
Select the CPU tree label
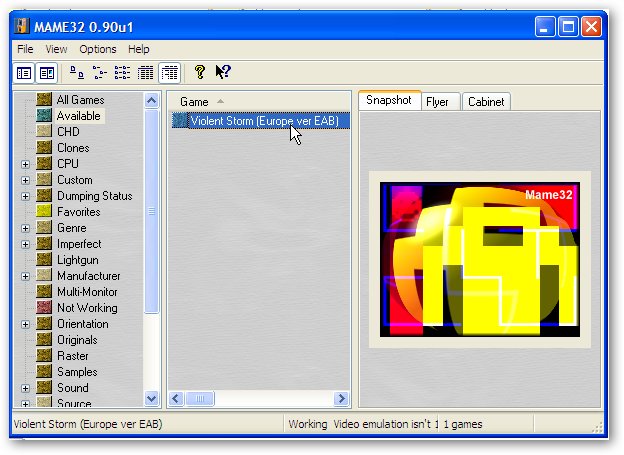(68, 164)
